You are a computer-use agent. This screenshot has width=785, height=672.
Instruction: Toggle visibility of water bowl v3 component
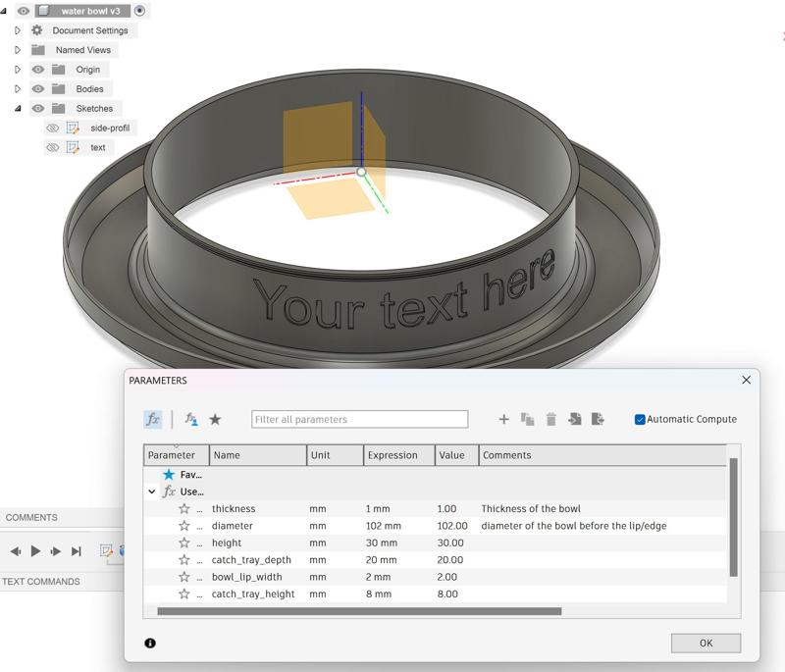[x=24, y=11]
